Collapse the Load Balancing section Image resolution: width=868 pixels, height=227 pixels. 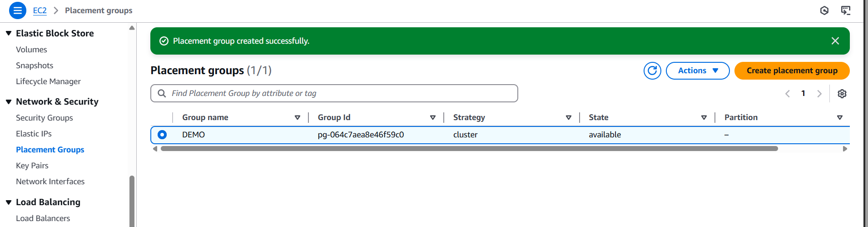[9, 202]
